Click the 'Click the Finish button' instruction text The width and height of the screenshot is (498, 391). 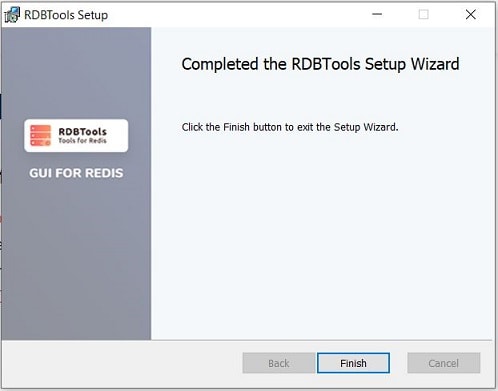coord(290,127)
